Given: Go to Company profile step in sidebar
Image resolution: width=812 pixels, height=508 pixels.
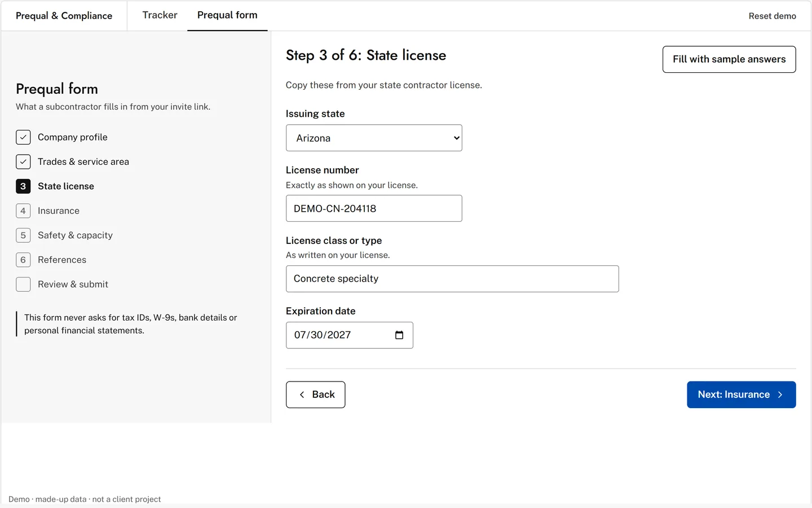Looking at the screenshot, I should pos(62,137).
